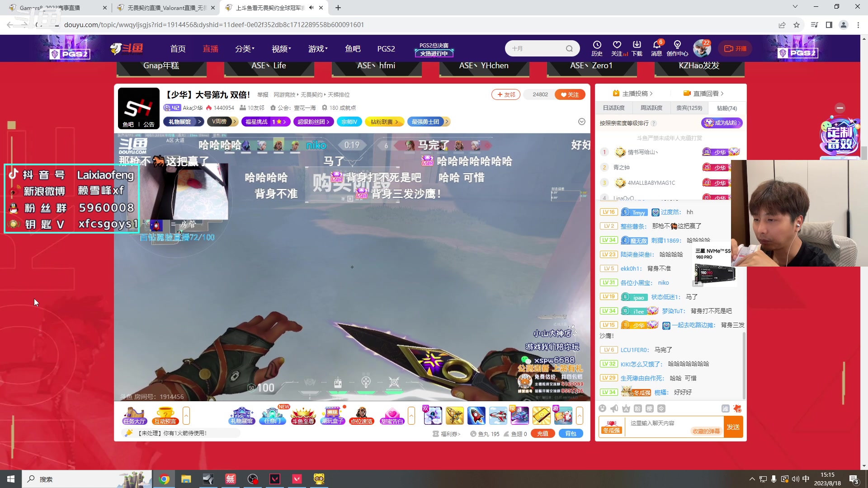
Task: Click the user avatar in the header
Action: tap(702, 48)
